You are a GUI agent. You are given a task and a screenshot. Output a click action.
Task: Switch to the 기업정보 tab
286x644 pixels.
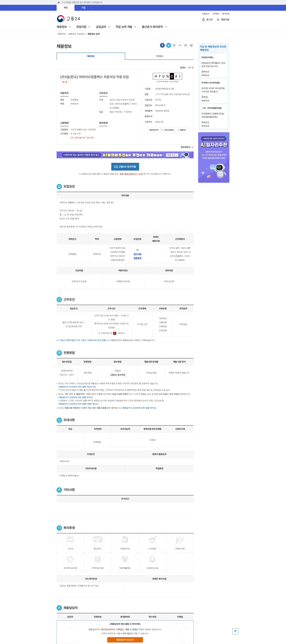pyautogui.click(x=159, y=56)
